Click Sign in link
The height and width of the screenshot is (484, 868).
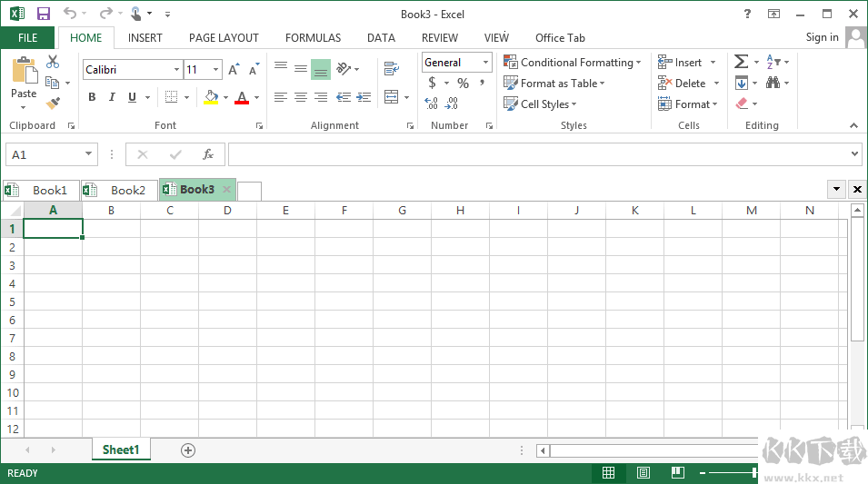point(822,37)
